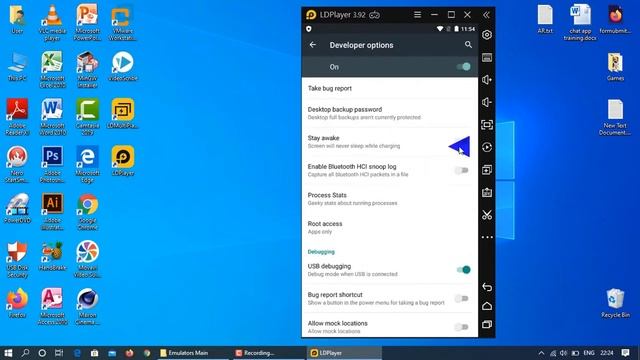Tap Take bug report option
Image resolution: width=640 pixels, height=360 pixels.
(x=390, y=88)
